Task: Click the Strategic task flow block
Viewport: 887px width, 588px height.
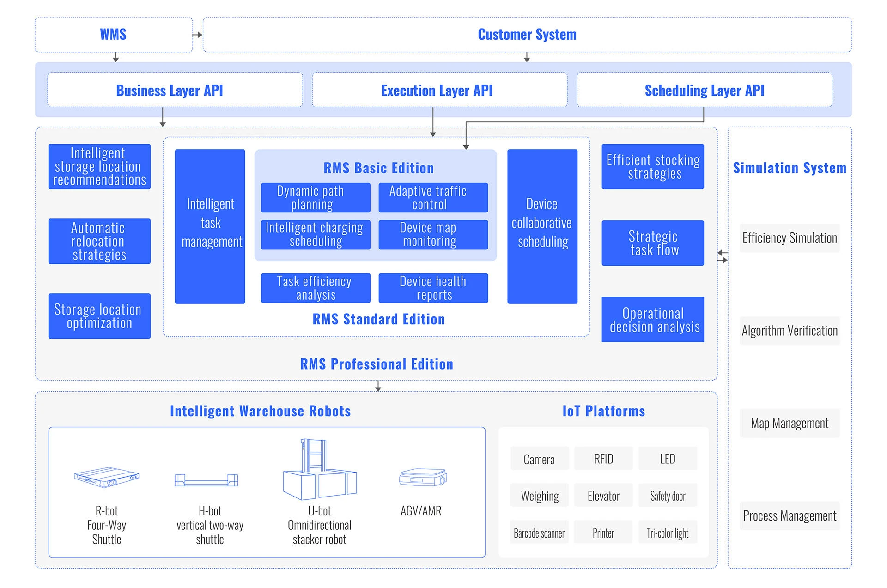Action: click(652, 243)
